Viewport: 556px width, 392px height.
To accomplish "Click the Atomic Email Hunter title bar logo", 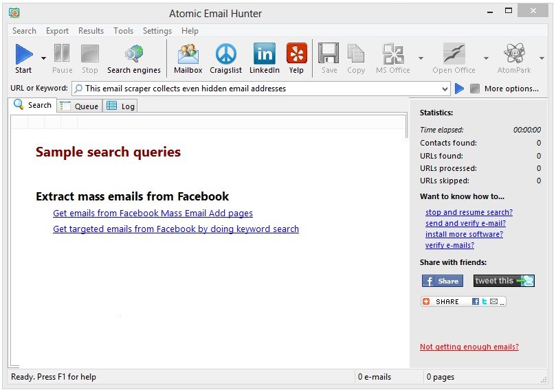I will coord(14,13).
